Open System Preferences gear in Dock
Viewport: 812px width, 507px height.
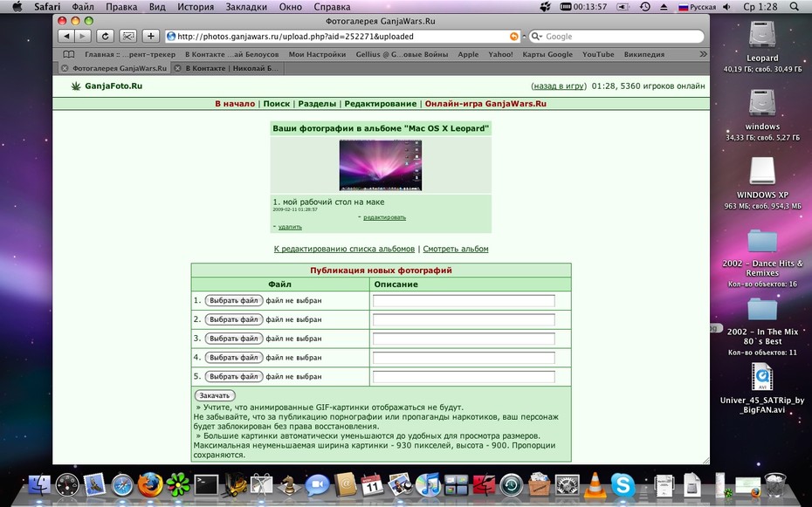point(567,485)
